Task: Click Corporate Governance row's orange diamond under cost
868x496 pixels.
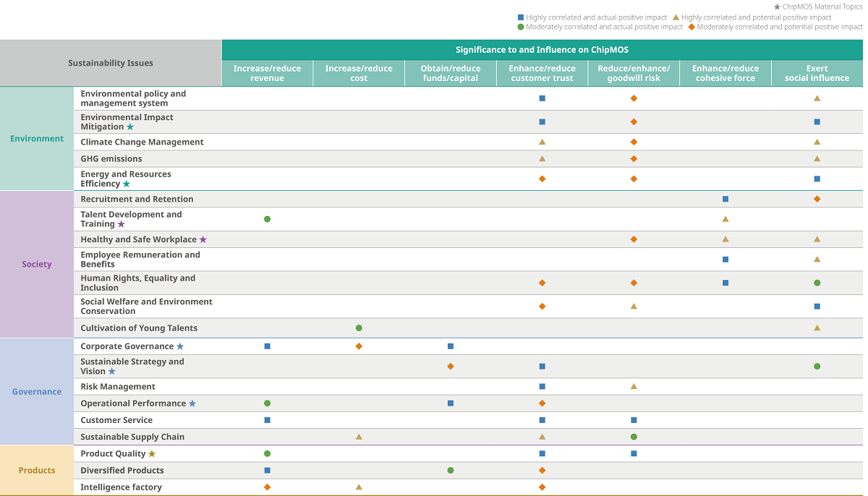Action: 359,346
